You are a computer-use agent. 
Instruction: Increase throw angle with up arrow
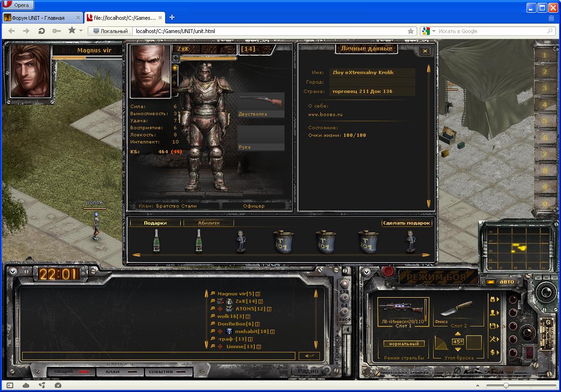click(x=458, y=334)
